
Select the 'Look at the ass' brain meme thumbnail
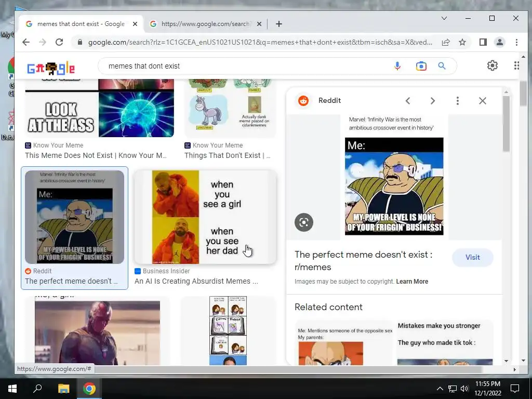[99, 108]
